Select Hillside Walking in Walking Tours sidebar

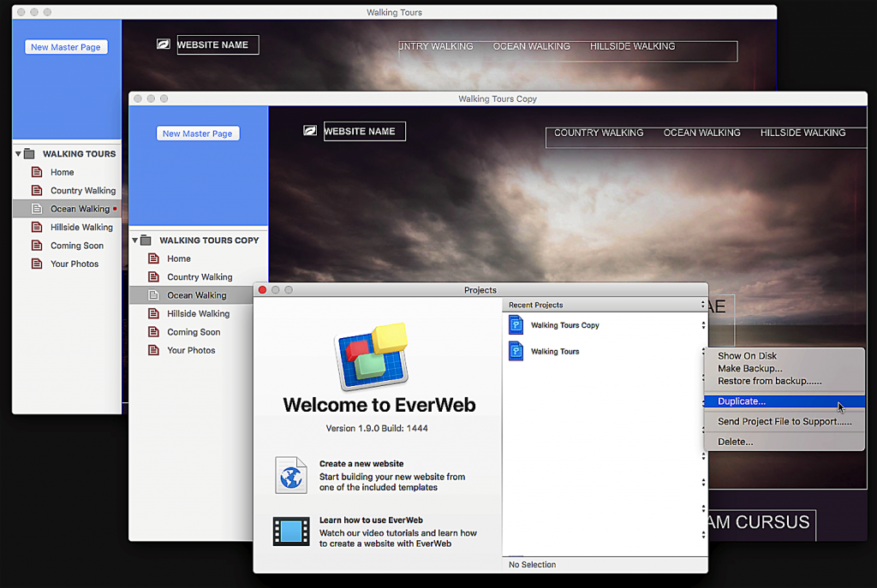click(x=81, y=227)
